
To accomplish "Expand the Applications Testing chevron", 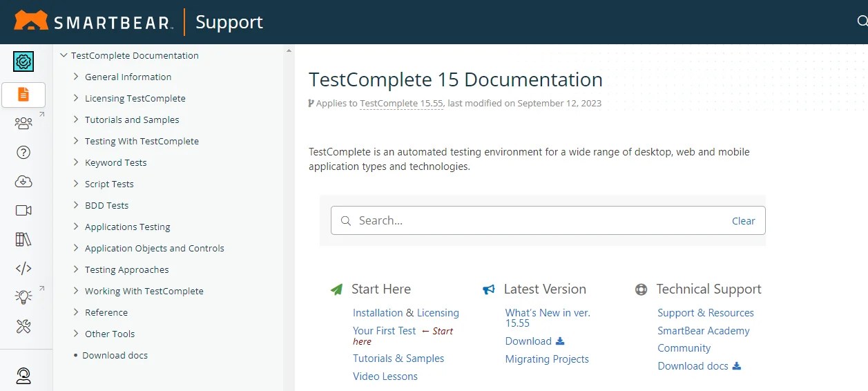I will point(76,227).
